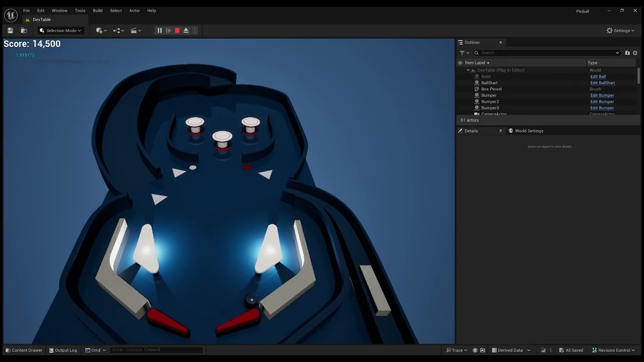The width and height of the screenshot is (644, 362).
Task: Click the Unreal Engine logo icon
Action: click(x=11, y=15)
